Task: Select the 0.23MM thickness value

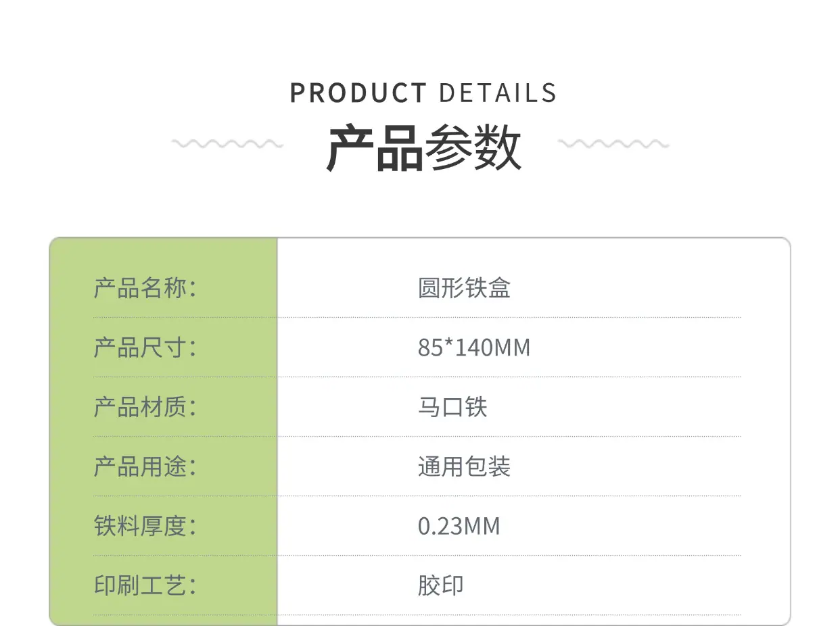Action: coord(459,526)
